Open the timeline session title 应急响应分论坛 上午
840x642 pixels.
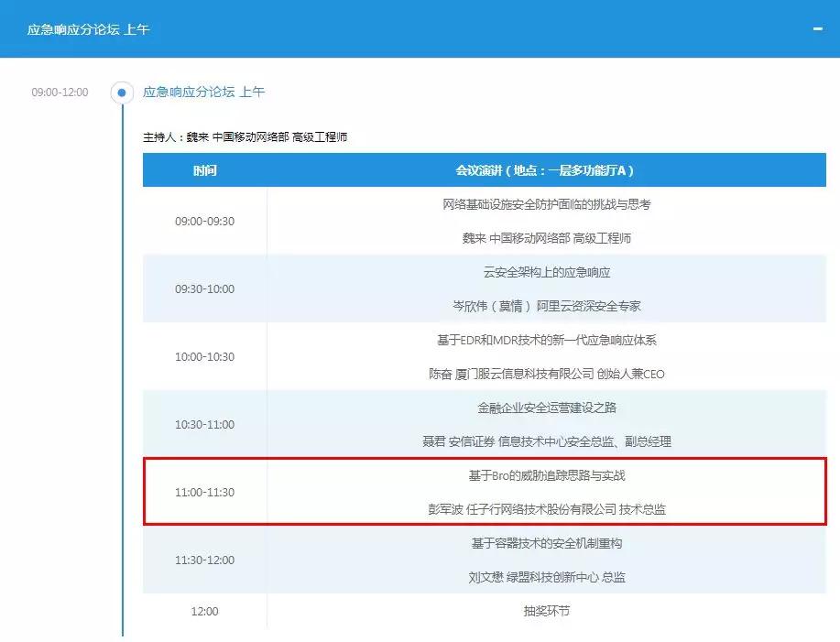203,92
